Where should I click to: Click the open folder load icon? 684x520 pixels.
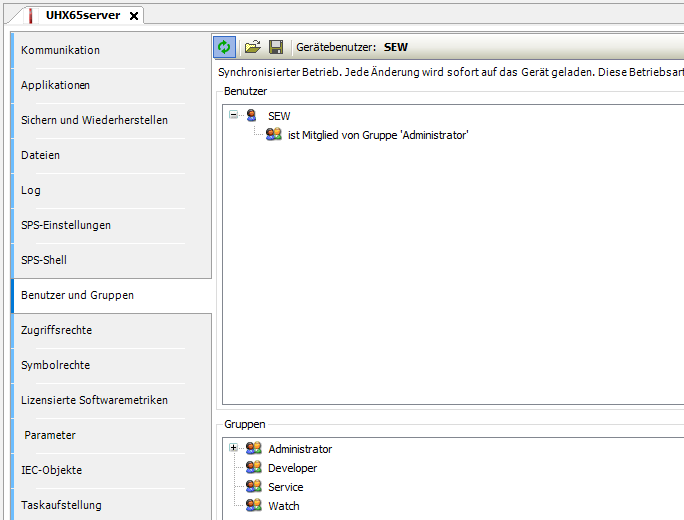(253, 47)
